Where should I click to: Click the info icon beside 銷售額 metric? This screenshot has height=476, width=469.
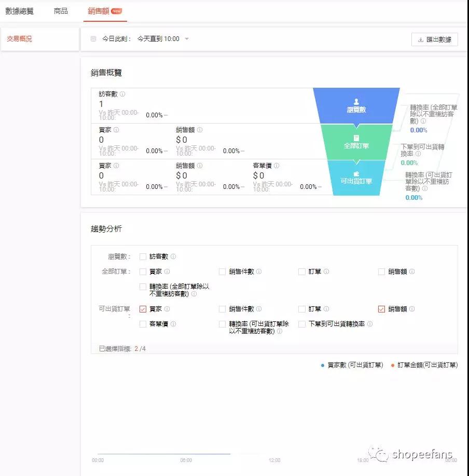click(199, 129)
